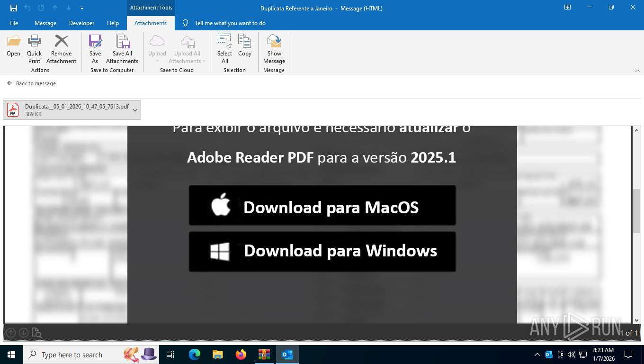
Task: Click the network tray icon
Action: (583, 355)
